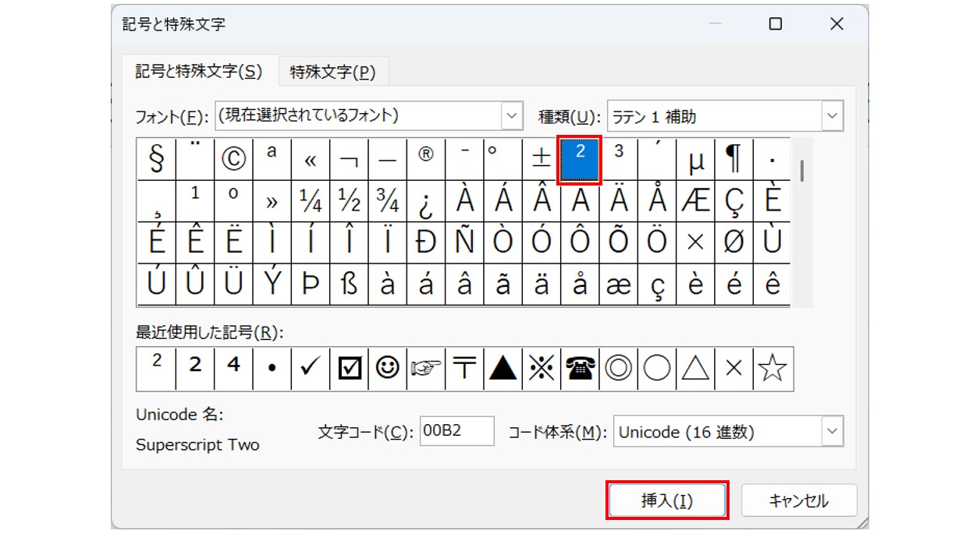Pick the pilcrow ¶ paragraph symbol
Viewport: 980px width, 534px height.
(x=733, y=159)
